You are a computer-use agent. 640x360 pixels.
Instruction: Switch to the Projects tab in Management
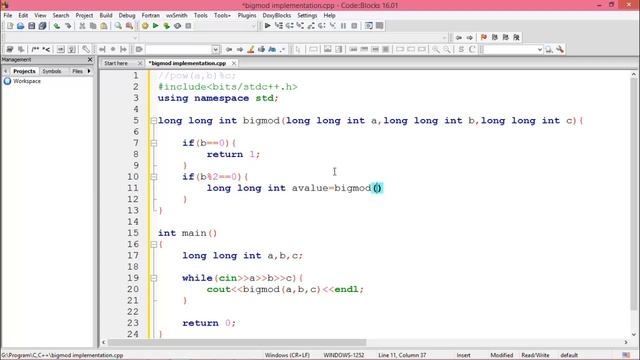(x=24, y=71)
